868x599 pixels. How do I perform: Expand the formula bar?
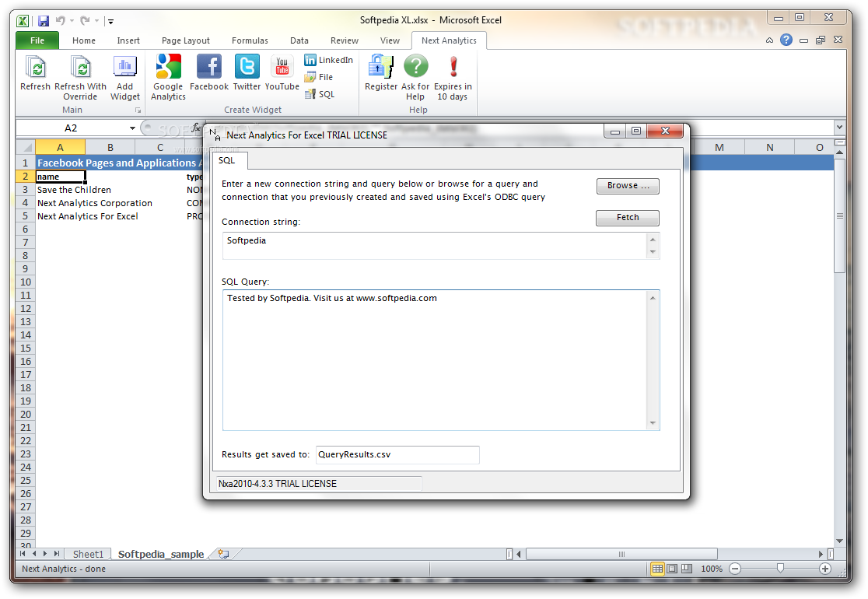coord(840,128)
